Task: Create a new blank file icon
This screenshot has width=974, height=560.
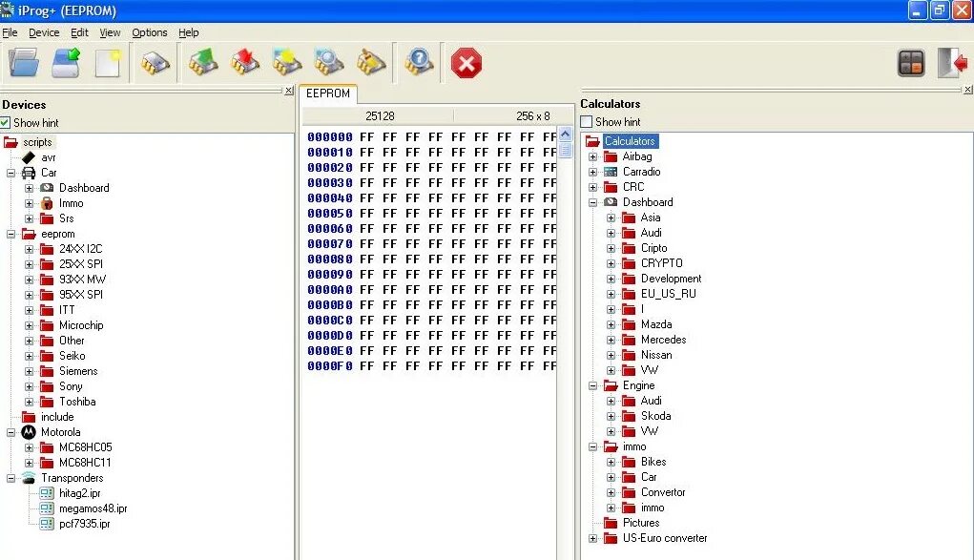Action: click(108, 63)
